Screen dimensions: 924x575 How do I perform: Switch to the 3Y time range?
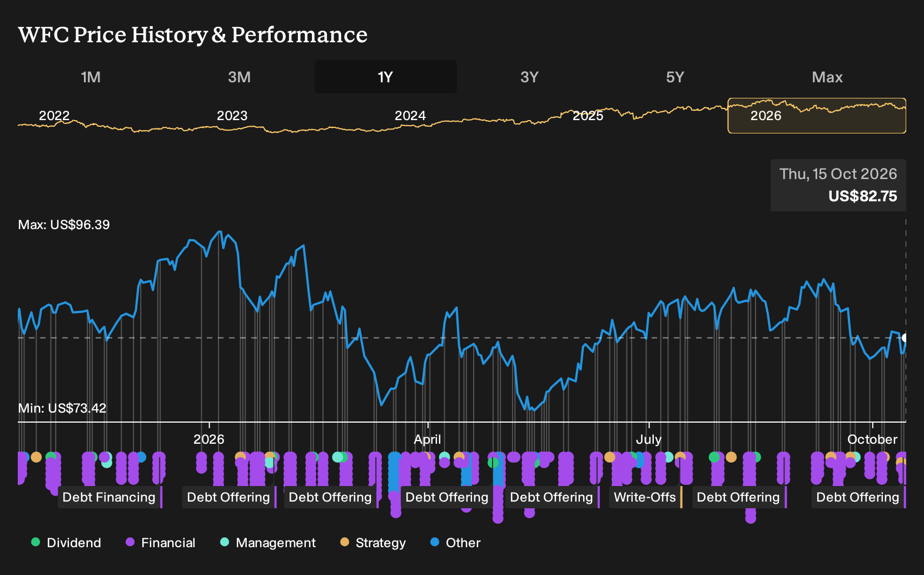coord(529,77)
